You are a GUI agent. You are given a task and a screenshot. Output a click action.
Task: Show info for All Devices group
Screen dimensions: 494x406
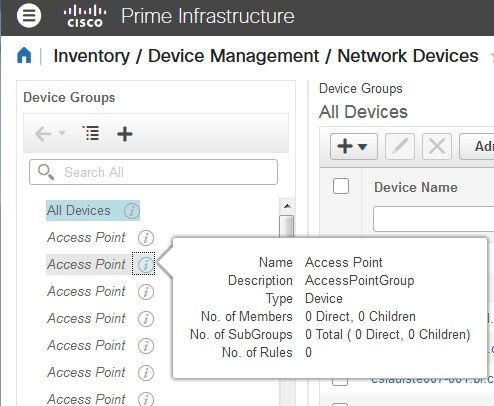(132, 211)
